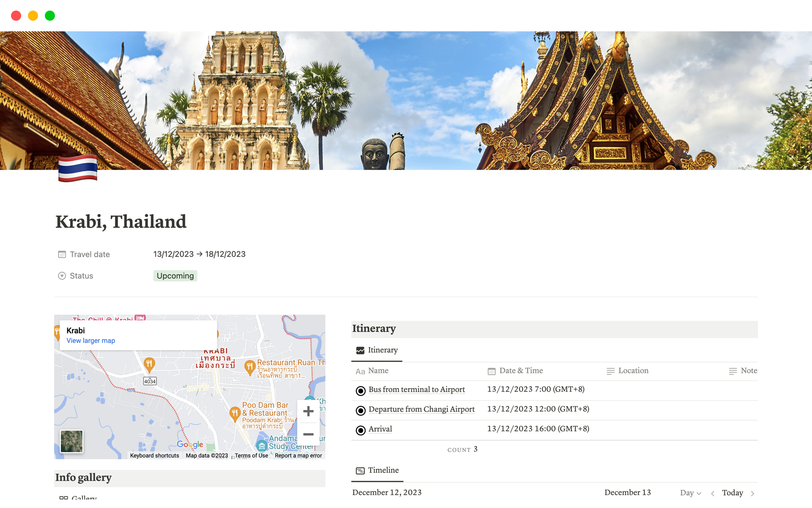This screenshot has width=812, height=508.
Task: Click the satellite view thumbnail on map
Action: (71, 441)
